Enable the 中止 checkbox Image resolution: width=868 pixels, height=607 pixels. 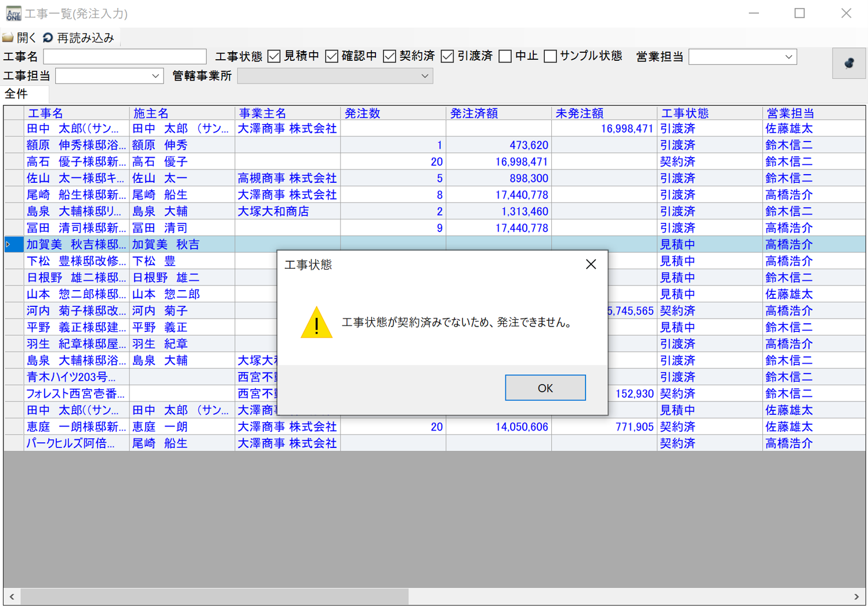[x=505, y=56]
